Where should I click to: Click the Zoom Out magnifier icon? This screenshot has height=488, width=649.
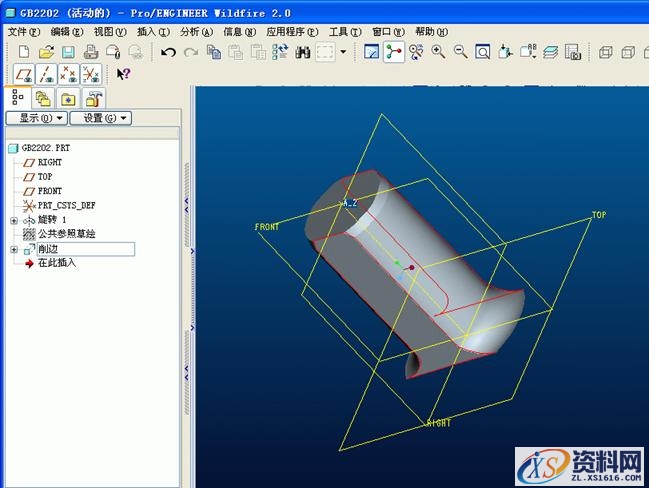coord(460,51)
